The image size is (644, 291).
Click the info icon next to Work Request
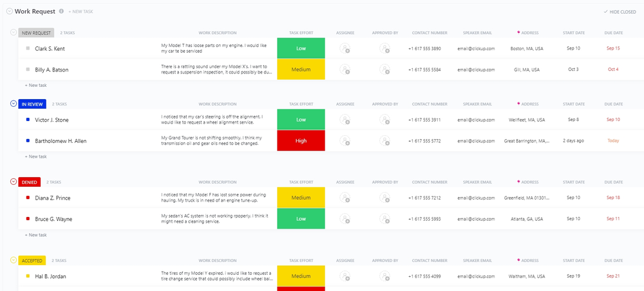pos(61,12)
